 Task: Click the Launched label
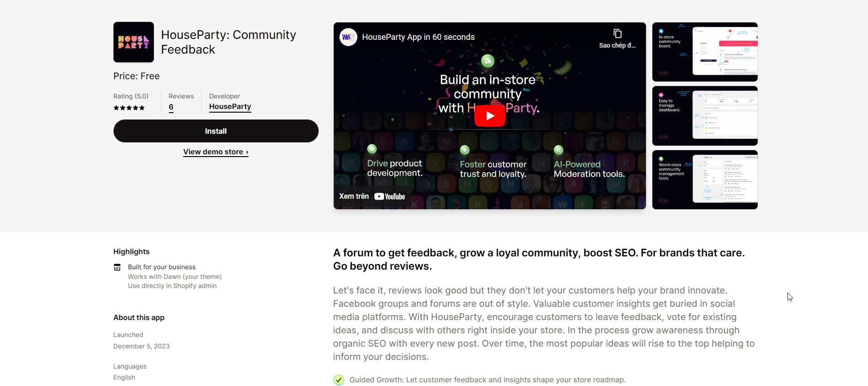[128, 335]
